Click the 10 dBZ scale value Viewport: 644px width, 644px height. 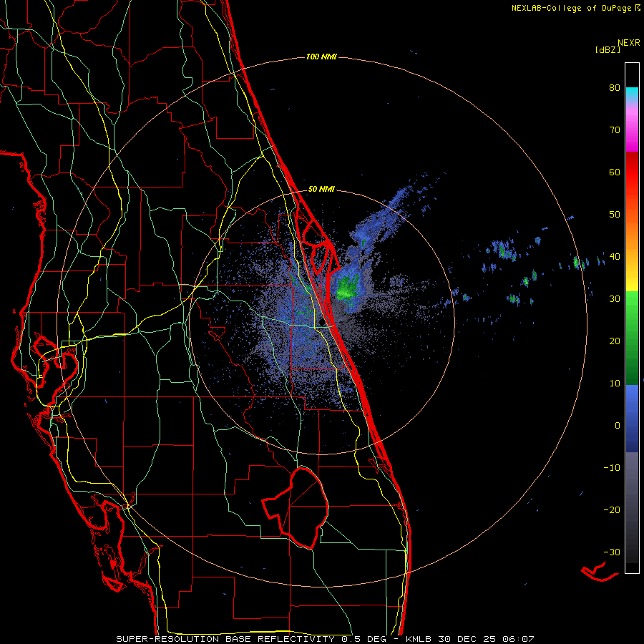(615, 384)
